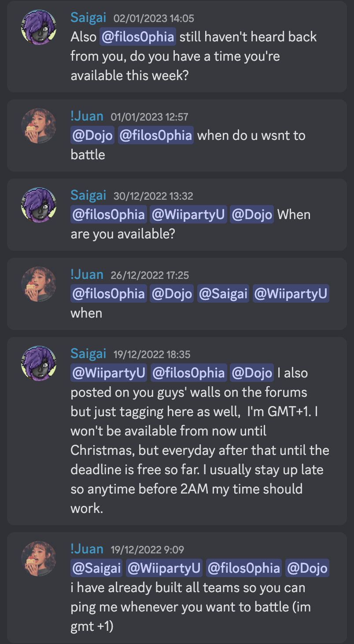The height and width of the screenshot is (644, 354).
Task: Click the 30/12/2022 13:32 timestamp
Action: pos(153,196)
